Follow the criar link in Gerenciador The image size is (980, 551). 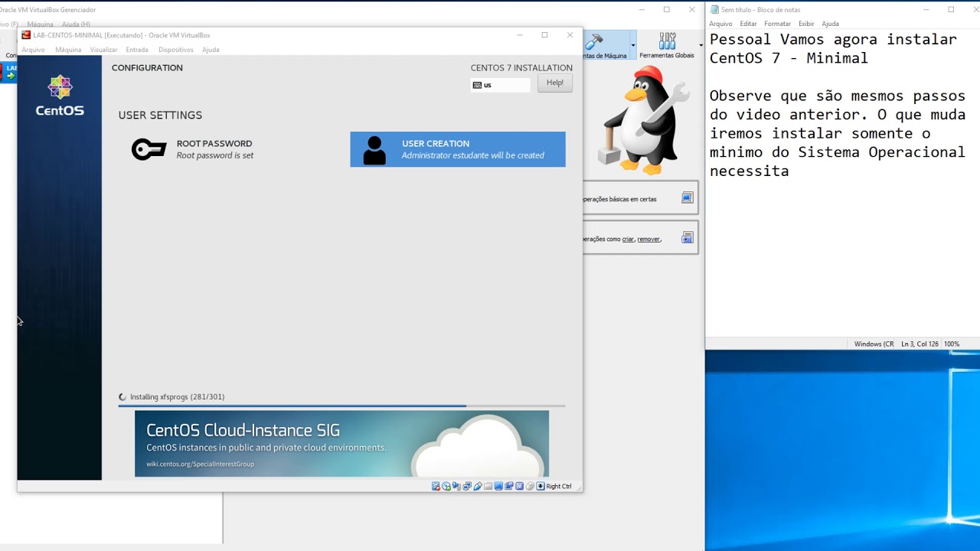(x=628, y=239)
